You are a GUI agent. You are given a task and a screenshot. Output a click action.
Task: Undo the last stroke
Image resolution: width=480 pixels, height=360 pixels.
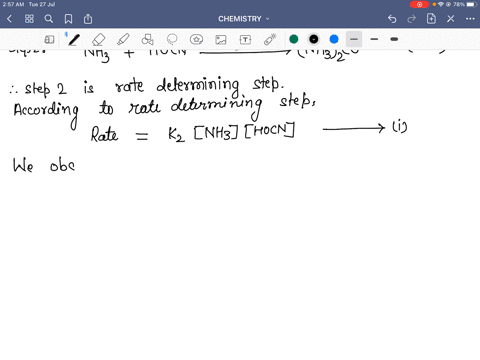(x=392, y=19)
